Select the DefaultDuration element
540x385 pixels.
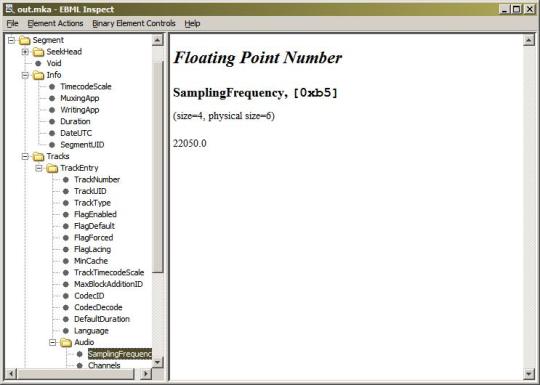(x=102, y=319)
